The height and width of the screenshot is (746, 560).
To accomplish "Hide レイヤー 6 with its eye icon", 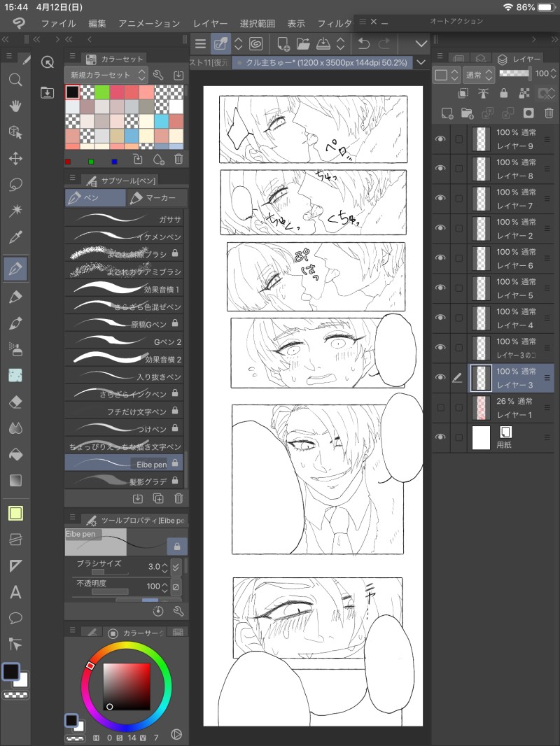I will coord(440,258).
